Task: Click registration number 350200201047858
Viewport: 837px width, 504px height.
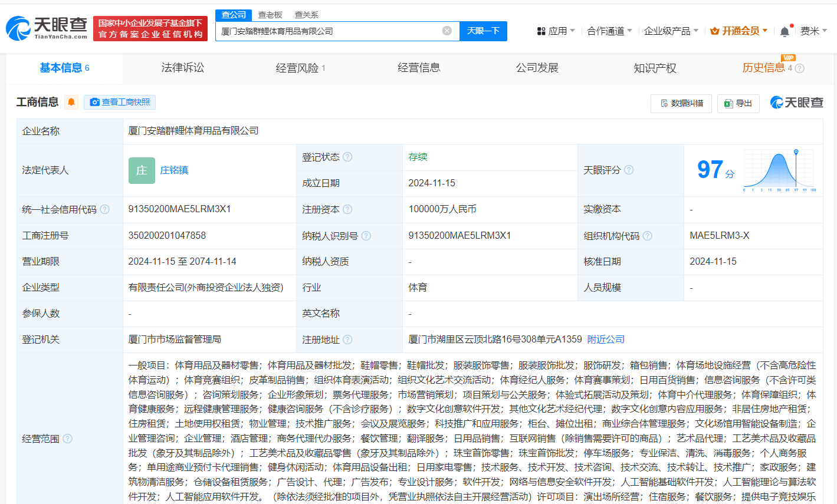Action: pos(167,235)
